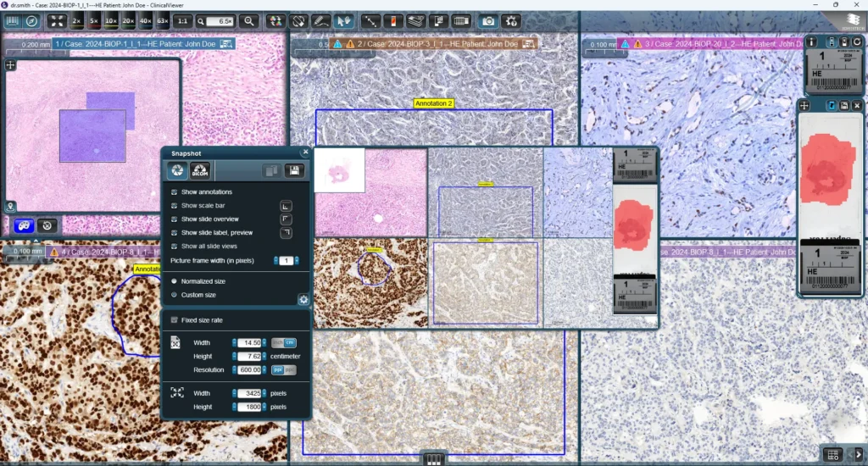The image size is (868, 466).
Task: Click the info icon on slide 3 label panel
Action: [x=811, y=42]
